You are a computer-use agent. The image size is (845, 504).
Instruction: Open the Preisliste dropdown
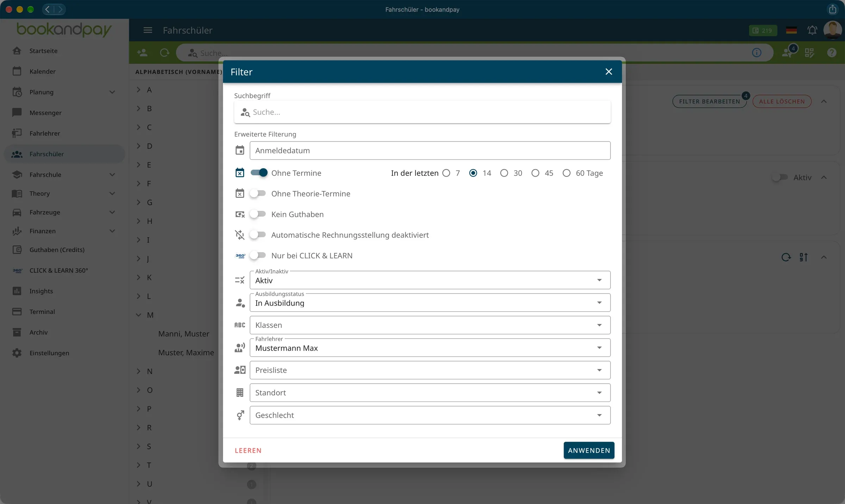click(430, 370)
